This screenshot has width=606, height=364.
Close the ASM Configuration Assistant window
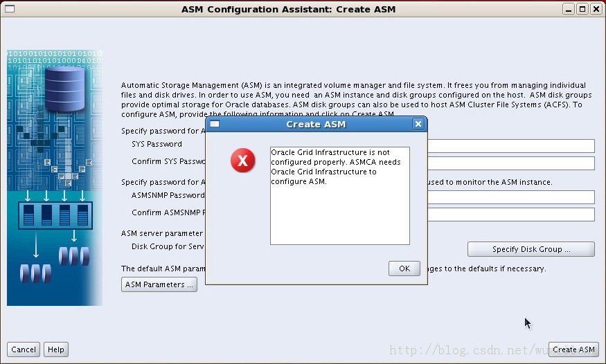(x=596, y=9)
